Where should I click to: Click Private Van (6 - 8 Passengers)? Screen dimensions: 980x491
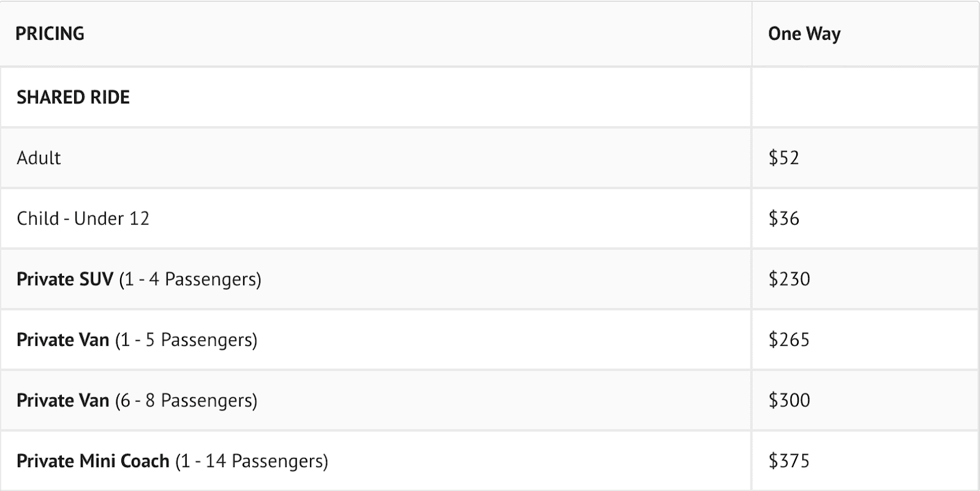pos(137,400)
